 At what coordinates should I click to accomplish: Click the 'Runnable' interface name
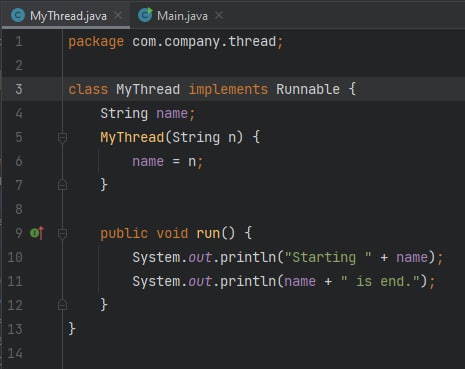(x=308, y=89)
